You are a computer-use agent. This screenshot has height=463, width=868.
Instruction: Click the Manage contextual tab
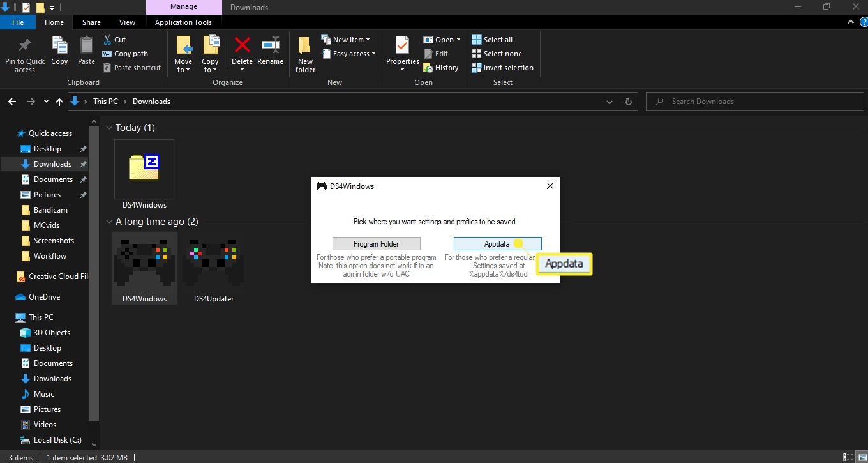click(x=184, y=8)
